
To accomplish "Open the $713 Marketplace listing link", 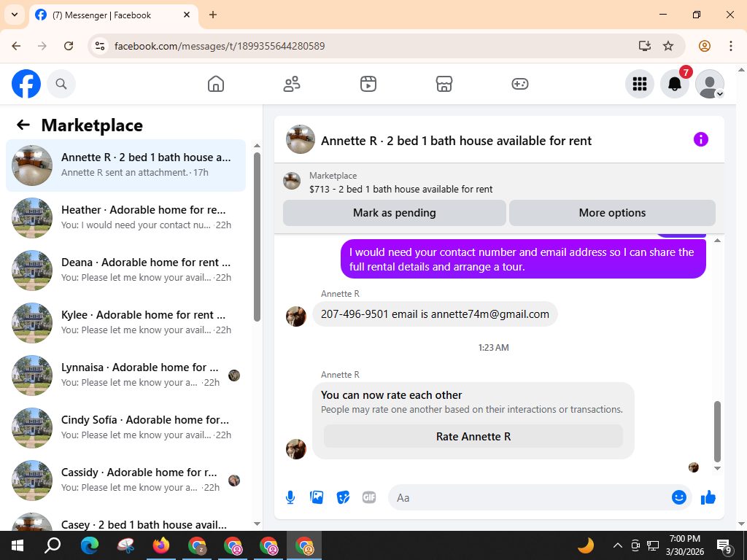I will pos(400,189).
